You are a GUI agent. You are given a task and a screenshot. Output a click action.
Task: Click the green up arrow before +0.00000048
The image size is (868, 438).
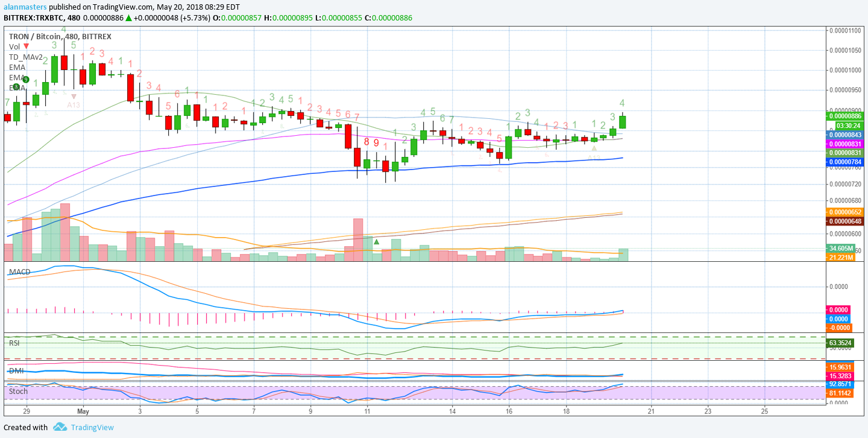128,18
